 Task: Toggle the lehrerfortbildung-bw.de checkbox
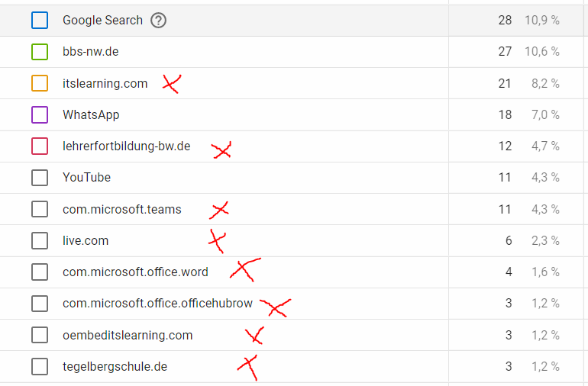[x=40, y=146]
